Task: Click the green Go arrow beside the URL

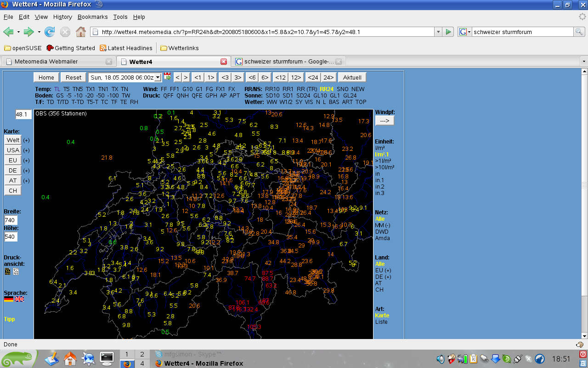Action: [449, 32]
